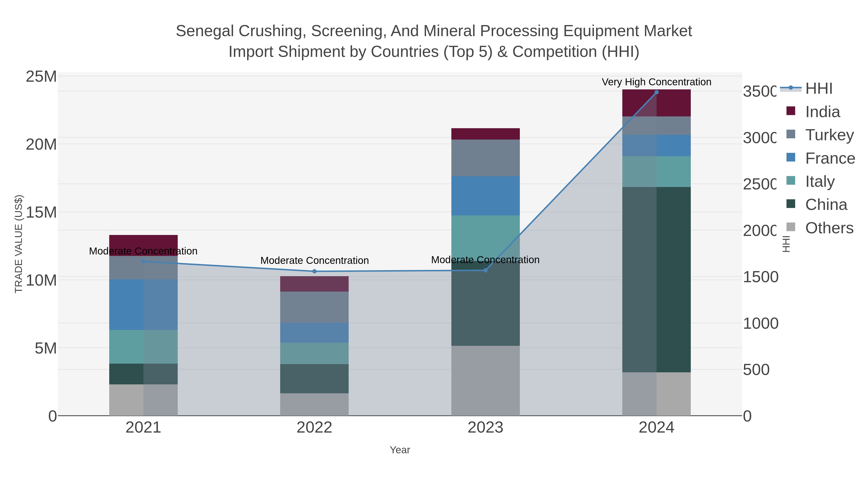Click the 1000 HHI axis tick label
The height and width of the screenshot is (488, 868).
(x=761, y=323)
